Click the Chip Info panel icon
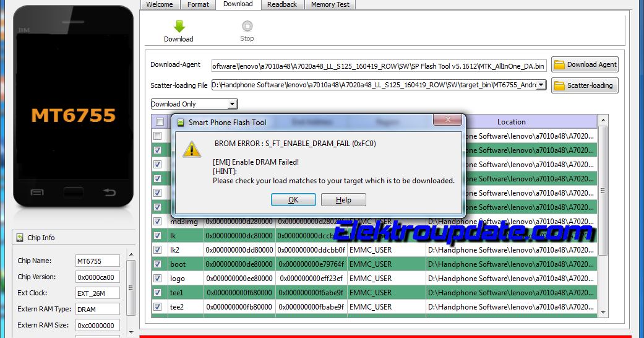Screen dimensions: 644x338 pos(20,238)
